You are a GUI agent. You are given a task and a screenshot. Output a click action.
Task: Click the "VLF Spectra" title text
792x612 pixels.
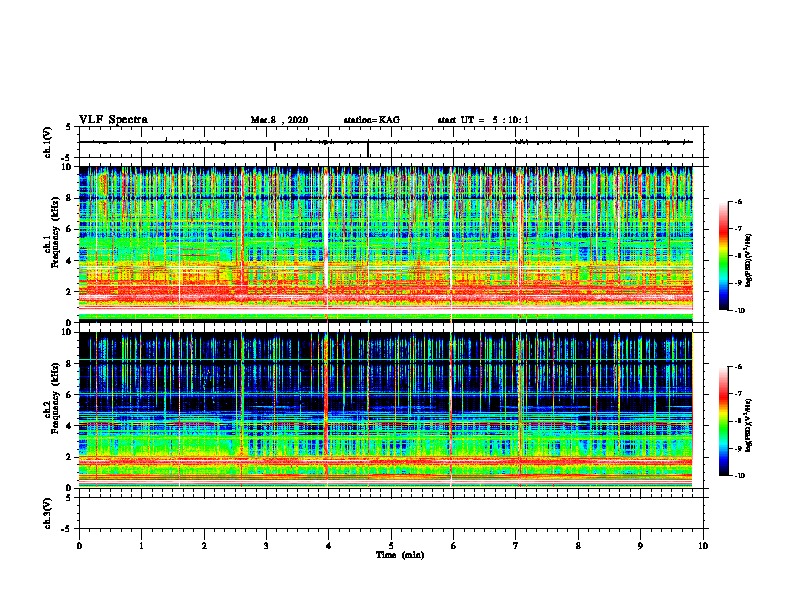pos(113,120)
